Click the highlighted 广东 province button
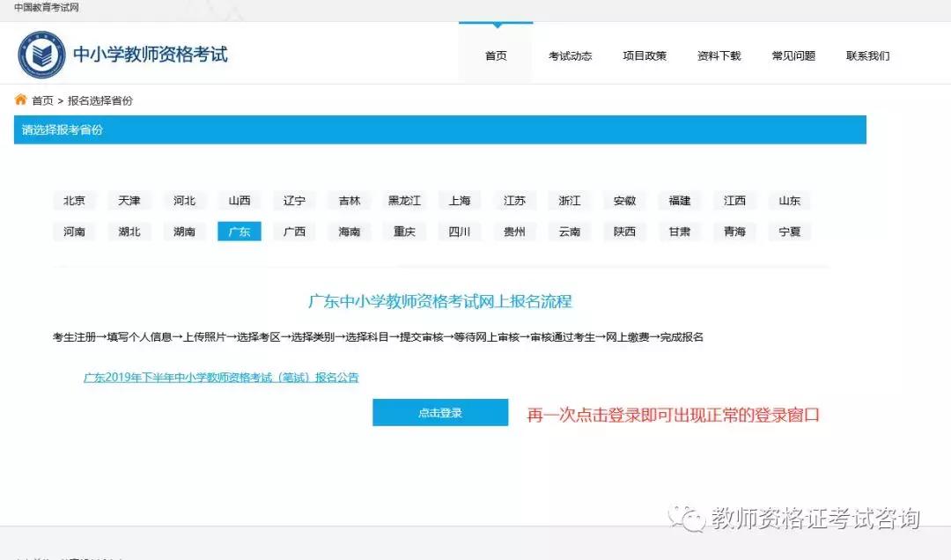This screenshot has width=951, height=560. pos(239,232)
